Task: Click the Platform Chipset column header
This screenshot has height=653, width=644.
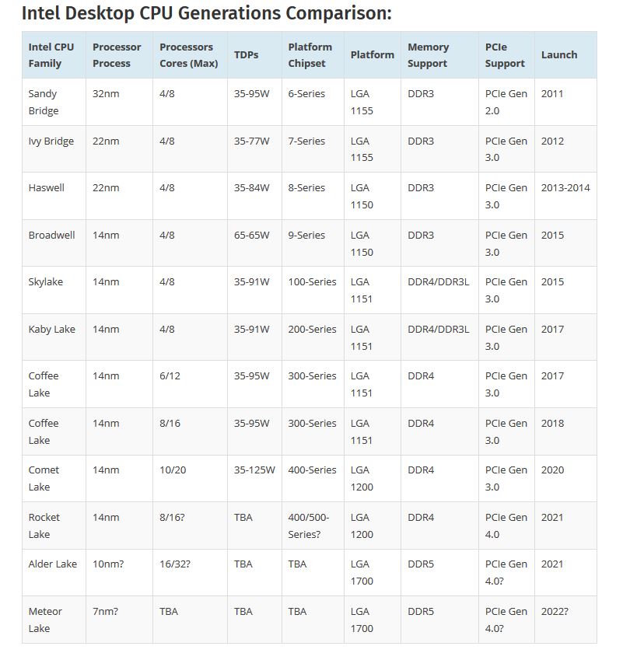Action: pos(310,55)
